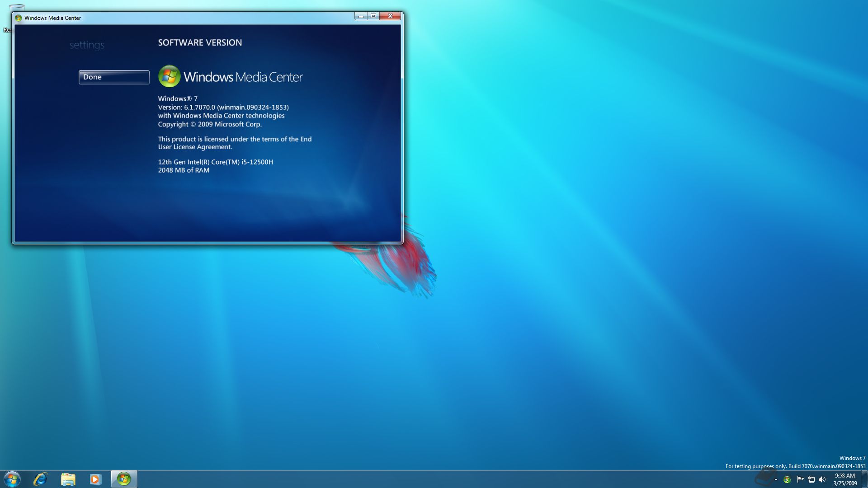Minimize the Windows Media Center window

point(361,16)
